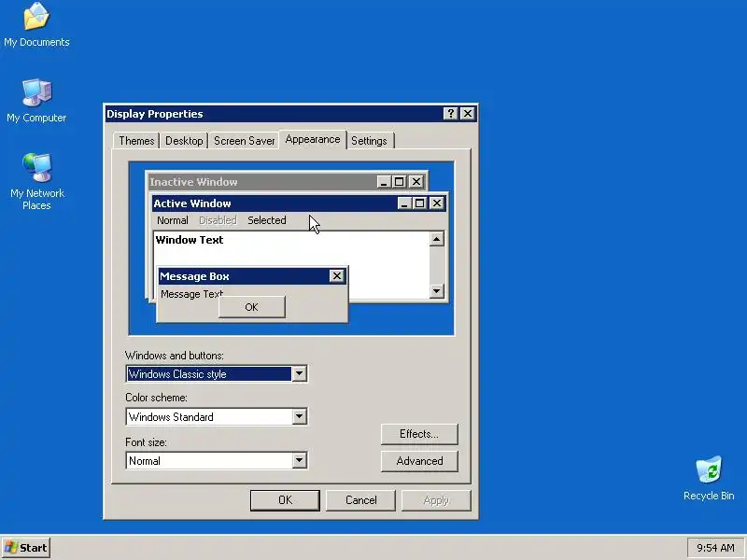747x560 pixels.
Task: Open the Screen Saver tab
Action: (244, 141)
